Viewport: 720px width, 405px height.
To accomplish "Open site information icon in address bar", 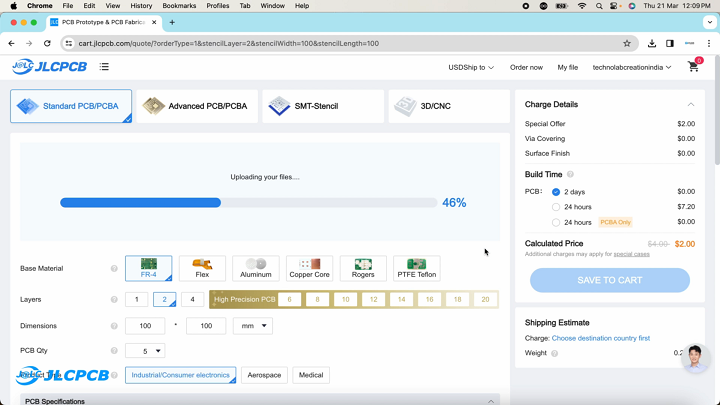I will (x=69, y=43).
